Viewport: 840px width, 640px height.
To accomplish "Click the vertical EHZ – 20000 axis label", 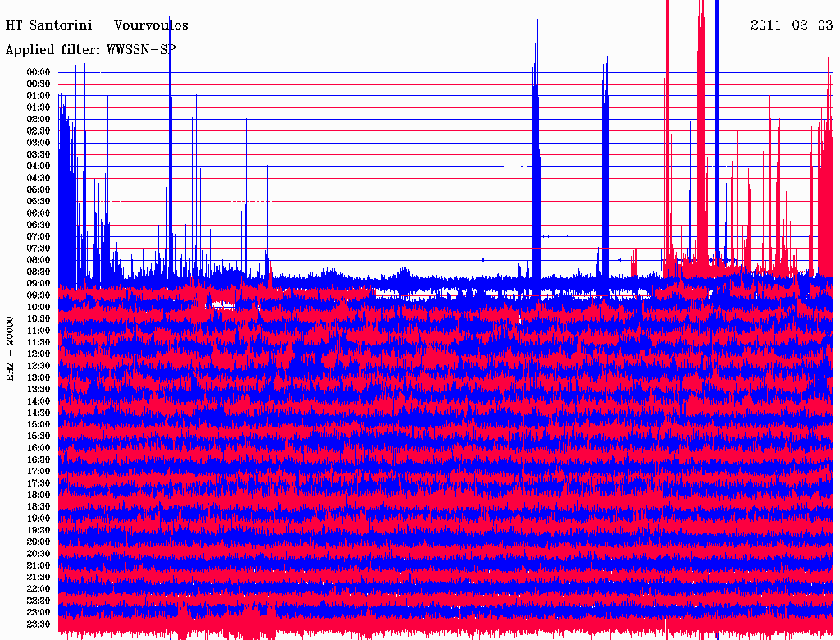I will [x=11, y=347].
